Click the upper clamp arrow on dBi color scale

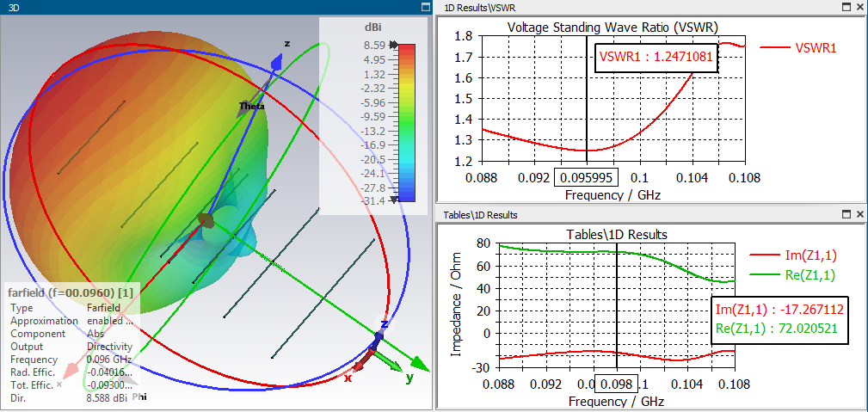[393, 45]
